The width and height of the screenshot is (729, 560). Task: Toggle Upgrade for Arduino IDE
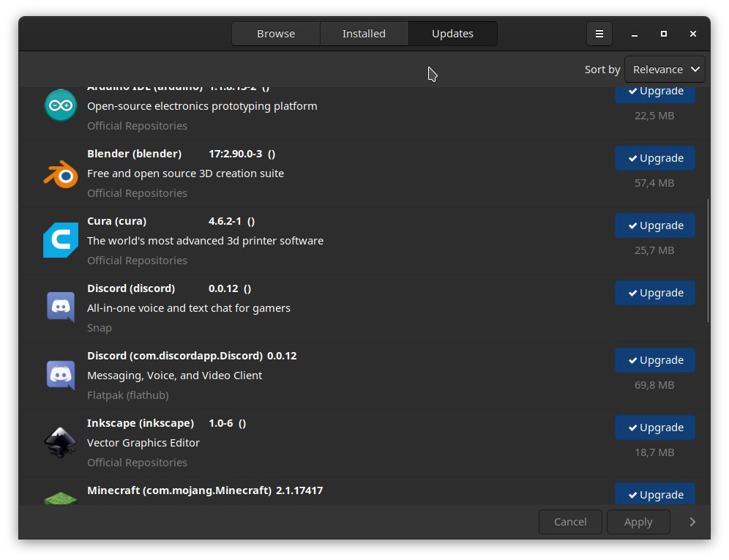[654, 94]
